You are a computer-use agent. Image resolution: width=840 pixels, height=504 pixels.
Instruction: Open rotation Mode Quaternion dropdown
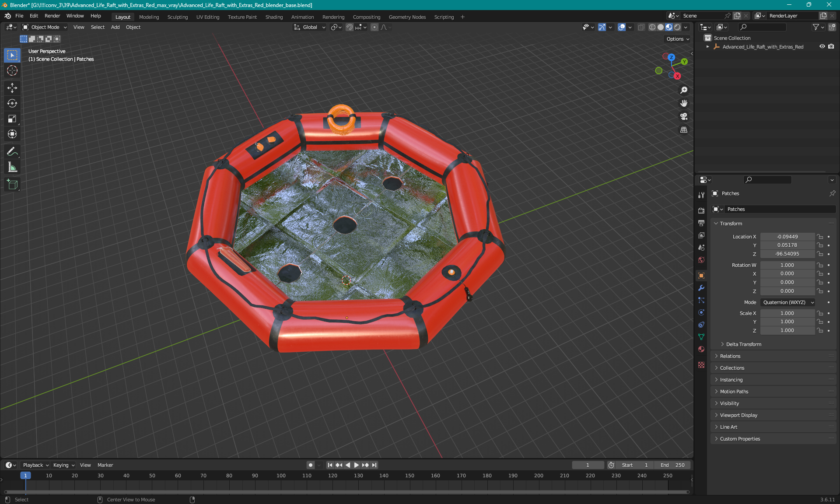point(788,302)
